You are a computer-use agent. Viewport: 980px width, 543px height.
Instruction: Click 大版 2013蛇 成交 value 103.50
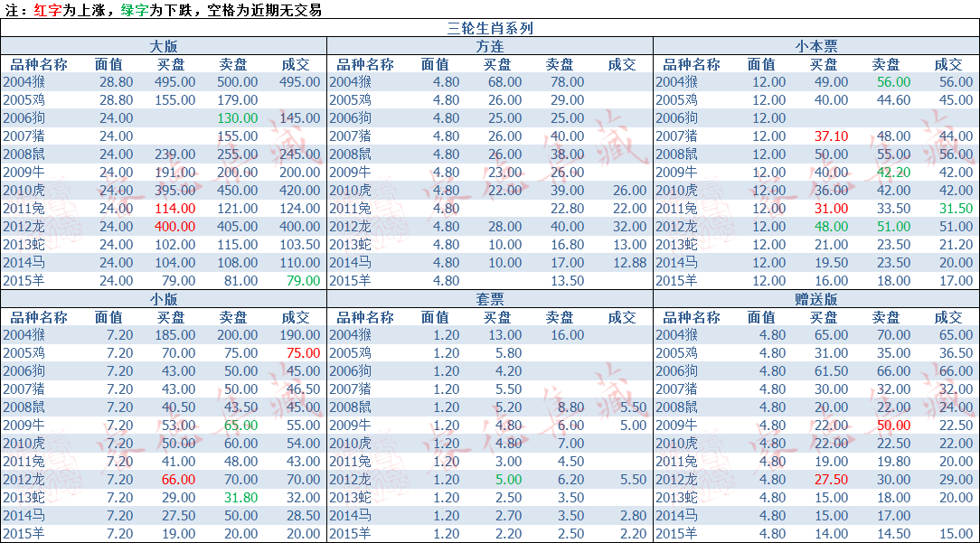point(300,245)
